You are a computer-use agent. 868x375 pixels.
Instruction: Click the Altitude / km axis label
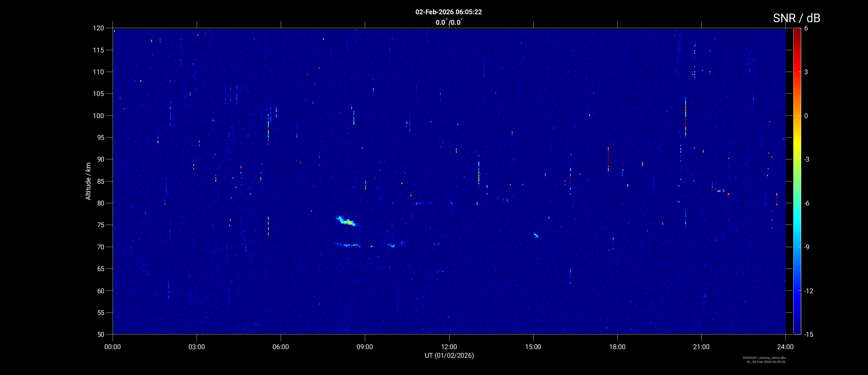89,181
